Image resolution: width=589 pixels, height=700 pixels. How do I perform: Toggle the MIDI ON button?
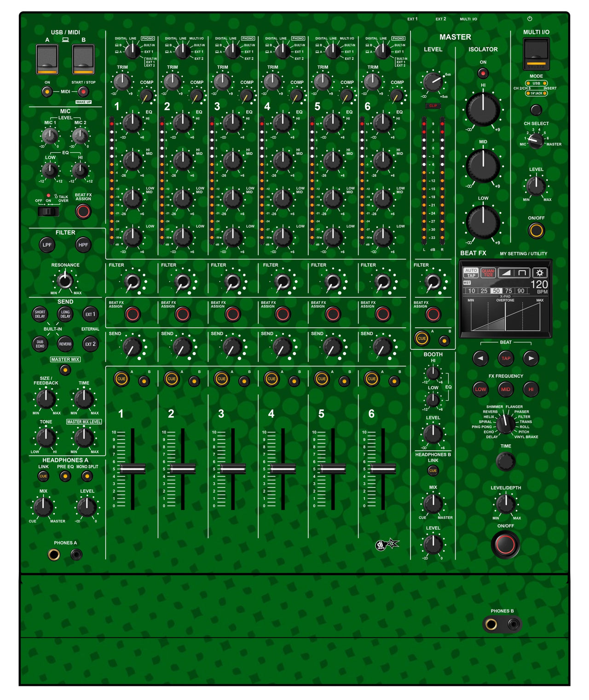point(47,92)
